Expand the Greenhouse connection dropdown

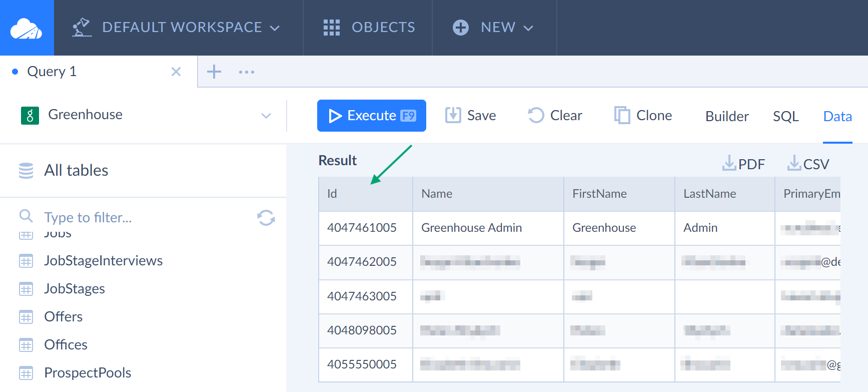coord(266,116)
